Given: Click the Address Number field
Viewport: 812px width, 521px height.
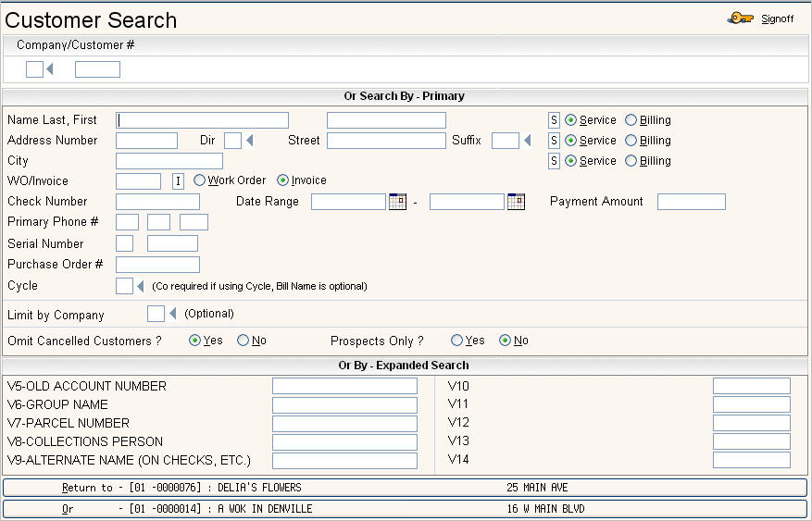Looking at the screenshot, I should [146, 141].
